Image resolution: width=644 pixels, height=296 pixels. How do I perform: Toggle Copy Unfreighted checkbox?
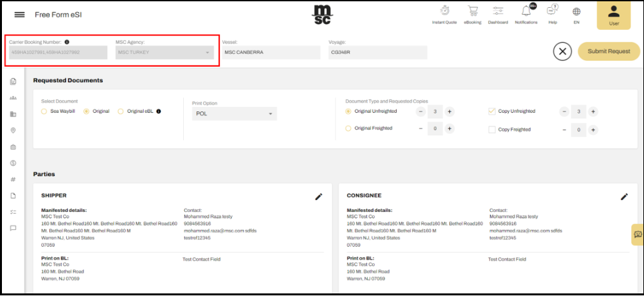492,111
